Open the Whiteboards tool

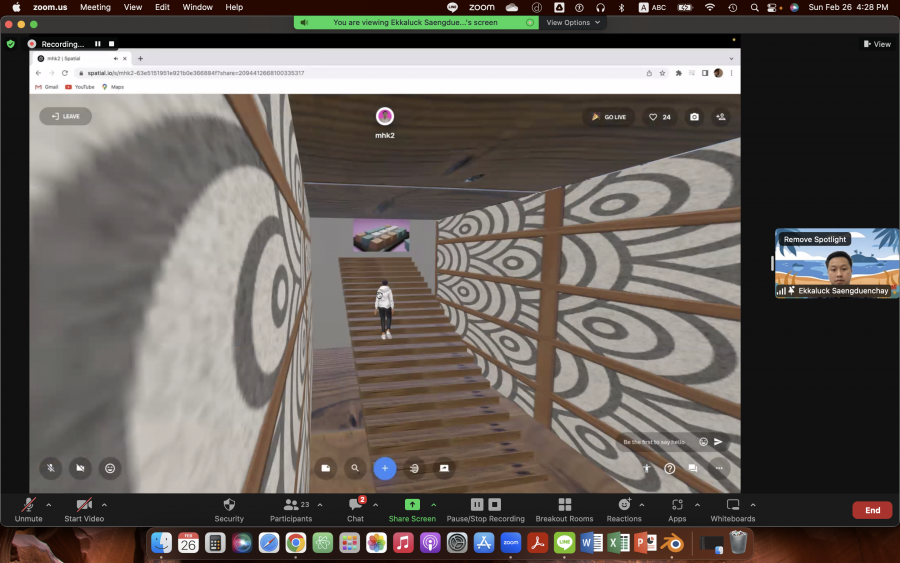click(x=733, y=505)
